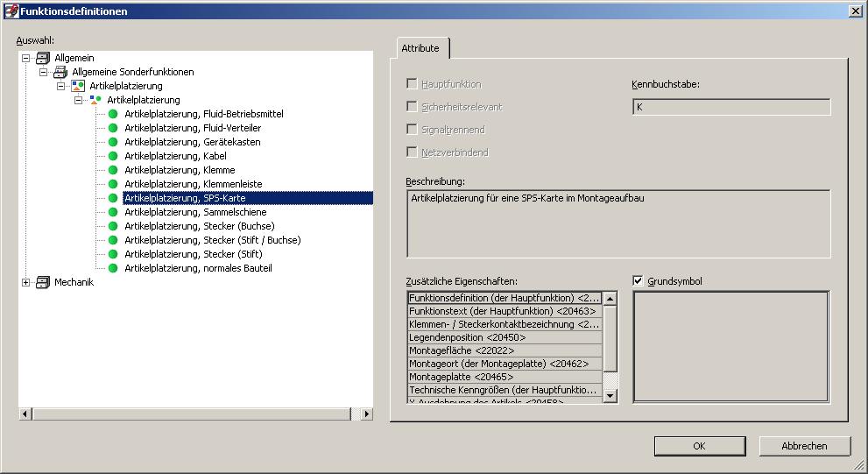Click properties list scroll down arrow
Image resolution: width=868 pixels, height=474 pixels.
click(610, 395)
